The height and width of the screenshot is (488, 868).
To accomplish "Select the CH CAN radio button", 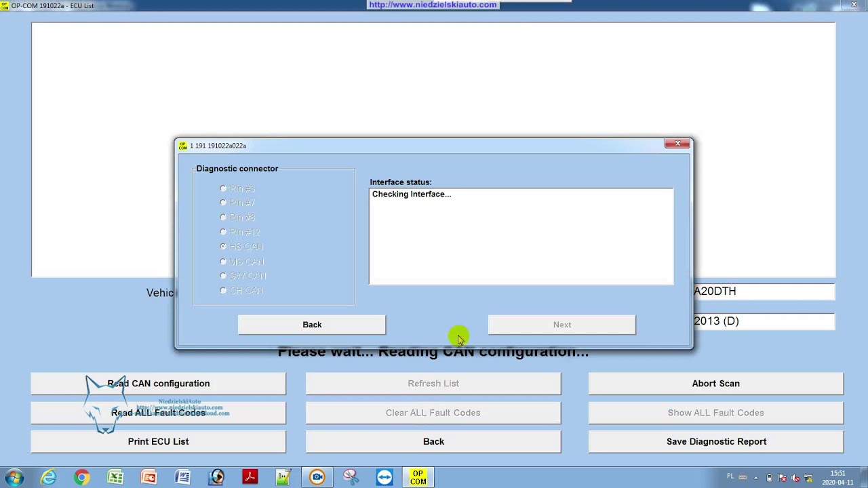I will pyautogui.click(x=223, y=291).
